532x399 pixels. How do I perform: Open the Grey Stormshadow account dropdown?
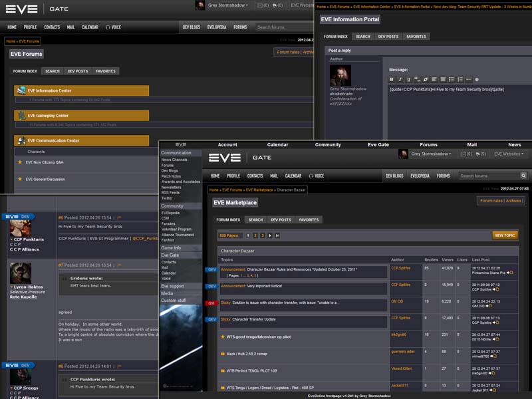click(431, 153)
